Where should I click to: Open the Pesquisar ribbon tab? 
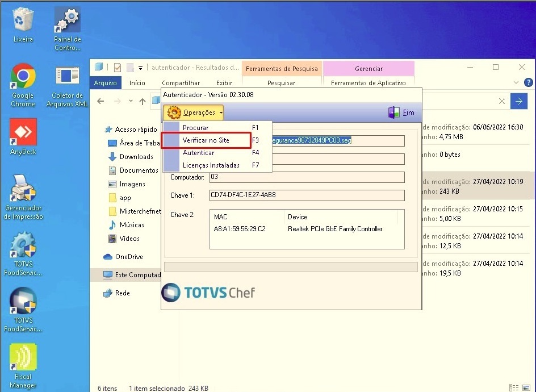coord(281,83)
